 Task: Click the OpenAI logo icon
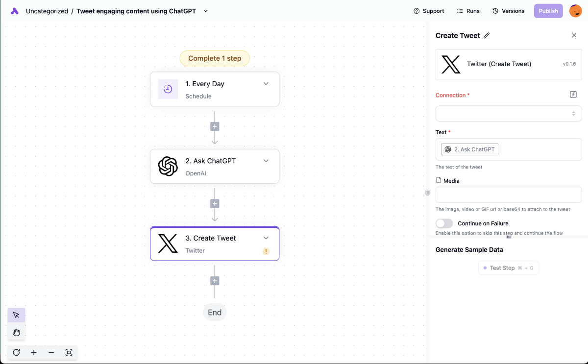[168, 166]
